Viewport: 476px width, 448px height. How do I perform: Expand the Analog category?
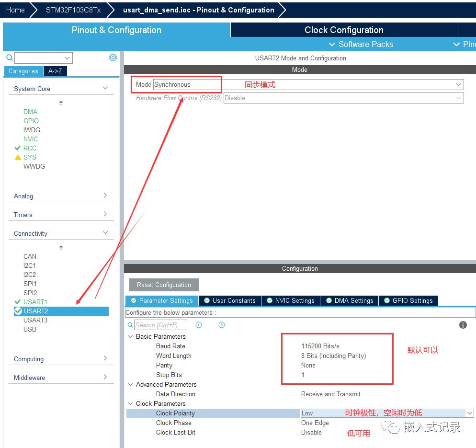(x=105, y=195)
